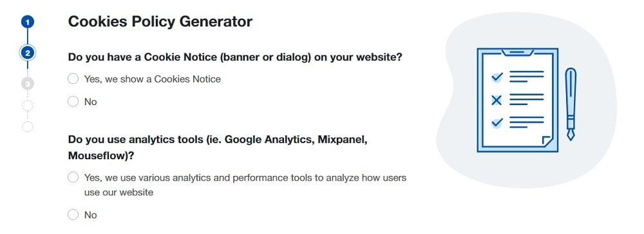
Task: Click the Cookies Policy Generator heading
Action: (x=160, y=21)
